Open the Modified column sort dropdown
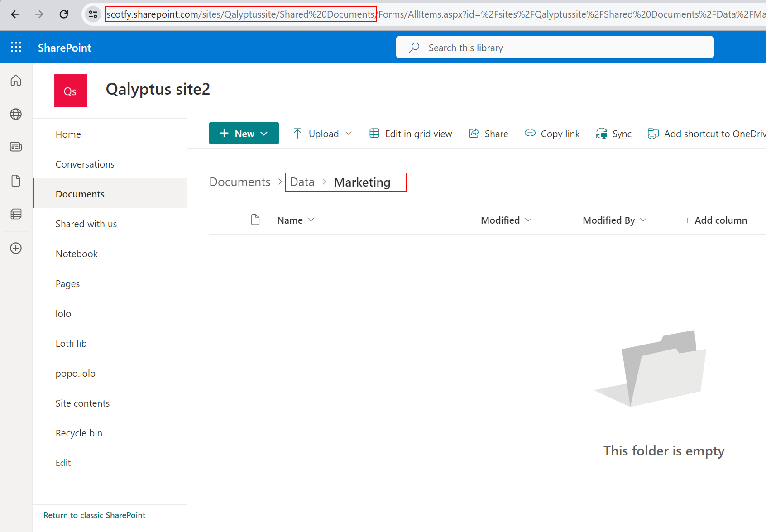This screenshot has height=532, width=766. [529, 220]
